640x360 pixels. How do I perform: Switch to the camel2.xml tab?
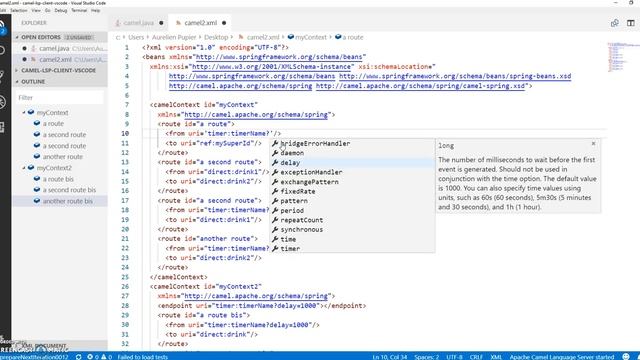200,23
